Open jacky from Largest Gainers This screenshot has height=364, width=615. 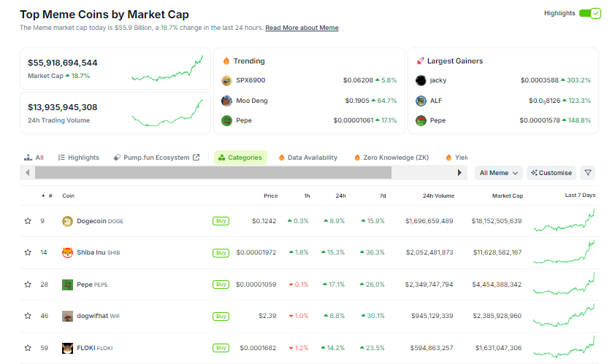438,80
